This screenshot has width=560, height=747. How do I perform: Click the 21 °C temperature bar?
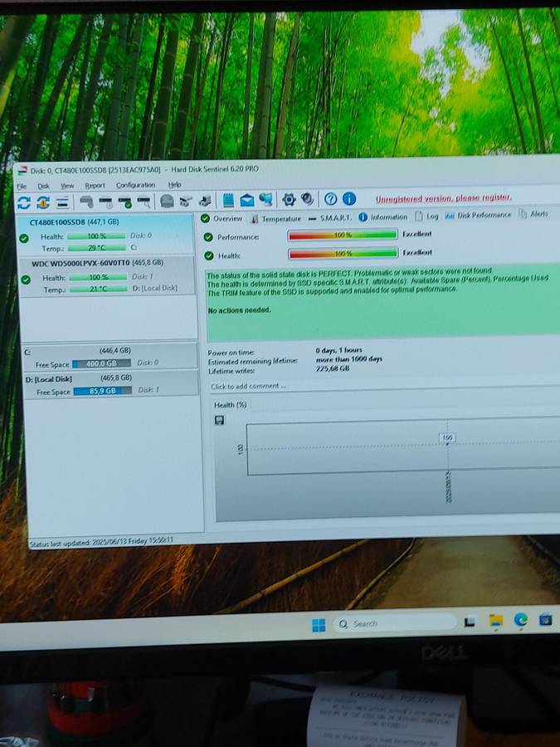coord(99,289)
